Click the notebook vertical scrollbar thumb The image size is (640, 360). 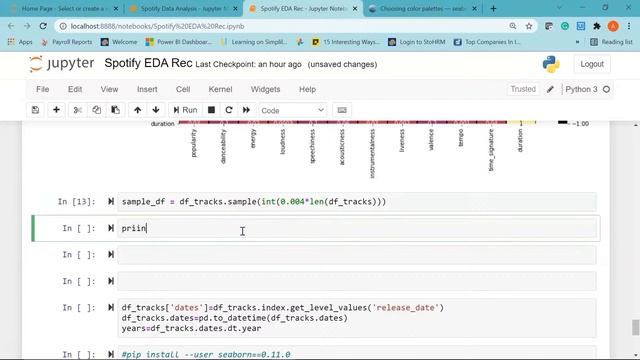pos(635,327)
